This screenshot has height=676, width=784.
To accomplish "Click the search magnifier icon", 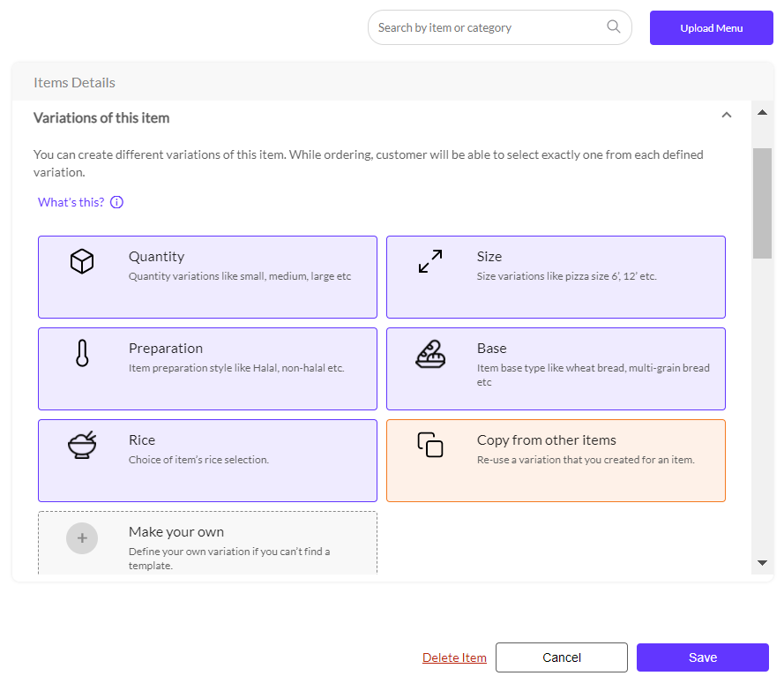I will [x=614, y=26].
